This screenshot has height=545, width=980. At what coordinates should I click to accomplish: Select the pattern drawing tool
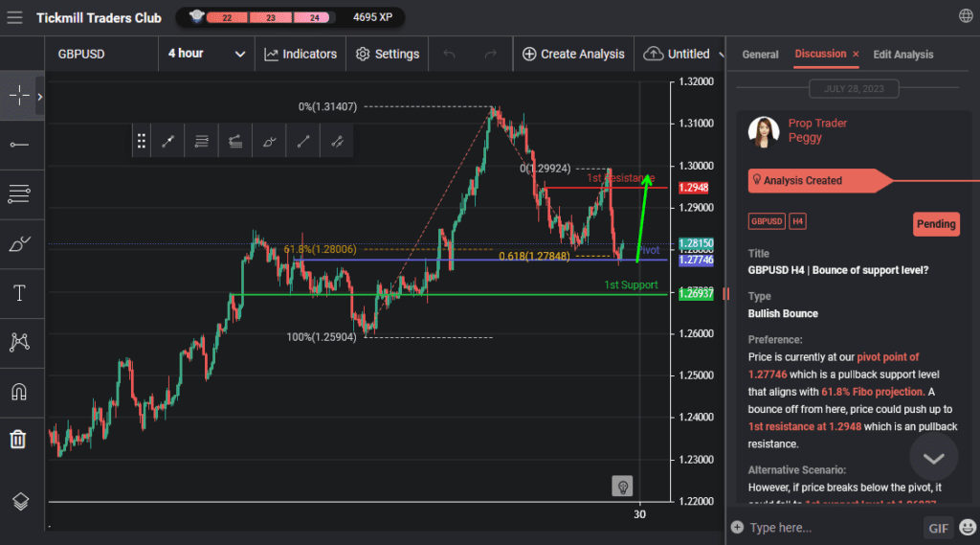[19, 342]
